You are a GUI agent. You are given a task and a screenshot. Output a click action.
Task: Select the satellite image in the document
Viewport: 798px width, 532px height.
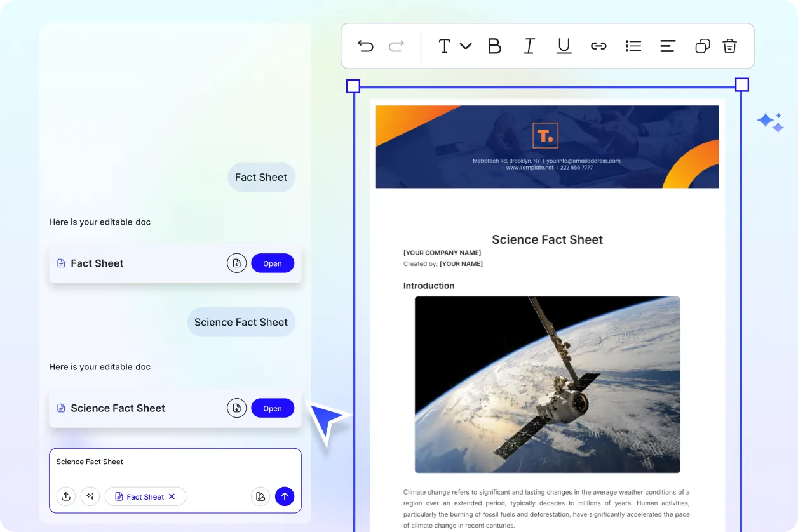point(547,385)
